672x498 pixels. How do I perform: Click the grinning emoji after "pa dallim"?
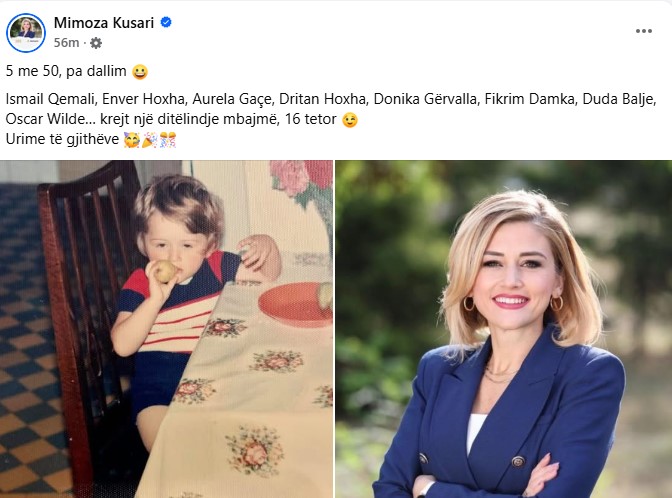pyautogui.click(x=140, y=72)
